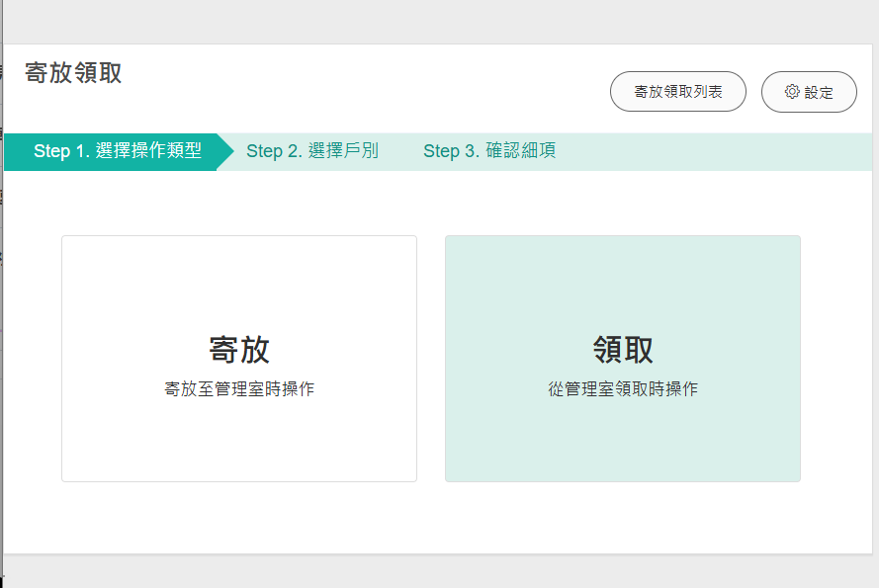Click the gray area above the 寄放領取 panel
This screenshot has width=879, height=588.
tap(435, 22)
